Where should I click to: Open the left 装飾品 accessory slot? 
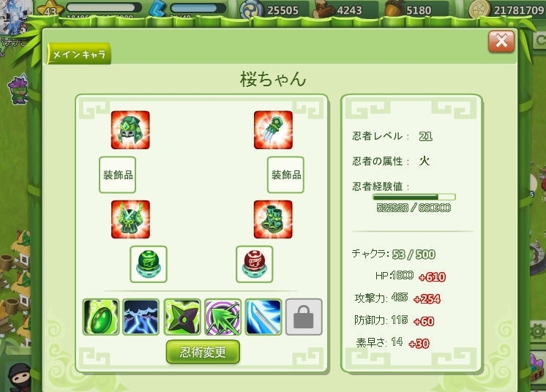(x=117, y=175)
